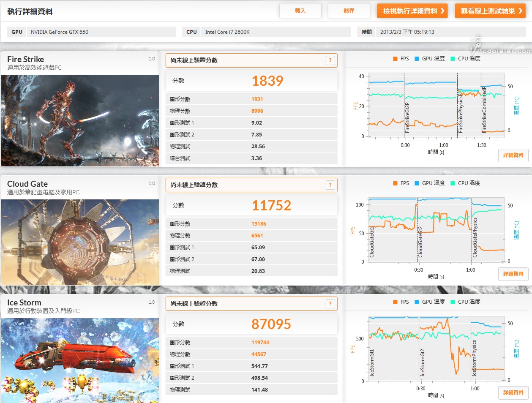
Task: Click the Fire Strike overall score "1839"
Action: pyautogui.click(x=267, y=81)
